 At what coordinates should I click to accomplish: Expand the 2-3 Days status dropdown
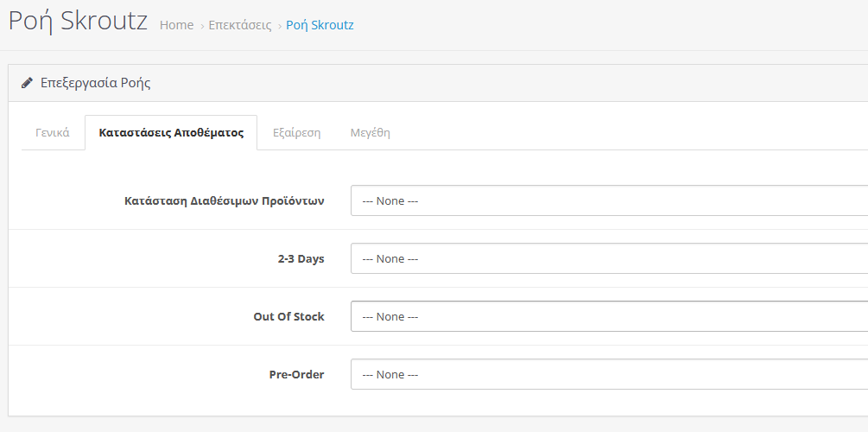click(x=609, y=258)
